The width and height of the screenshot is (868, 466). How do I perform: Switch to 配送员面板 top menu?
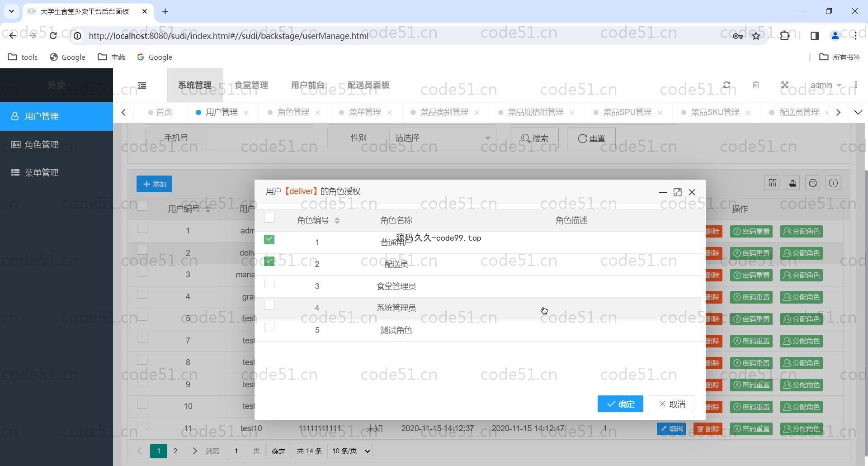[x=368, y=85]
